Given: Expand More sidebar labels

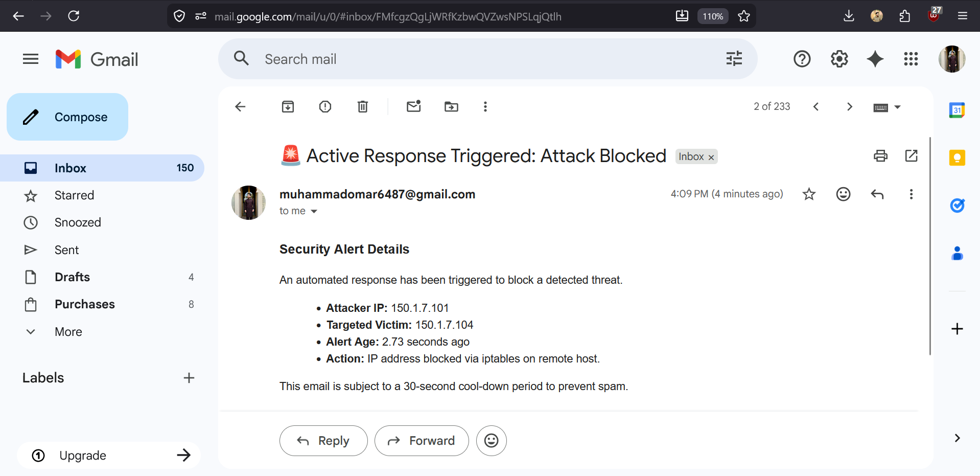Looking at the screenshot, I should pyautogui.click(x=102, y=332).
